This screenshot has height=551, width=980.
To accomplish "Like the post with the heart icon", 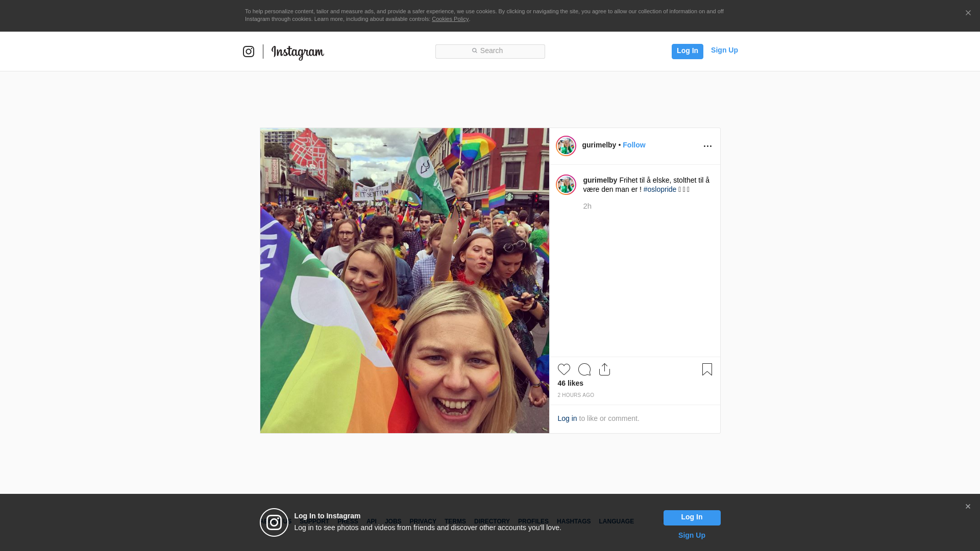I will (x=564, y=369).
